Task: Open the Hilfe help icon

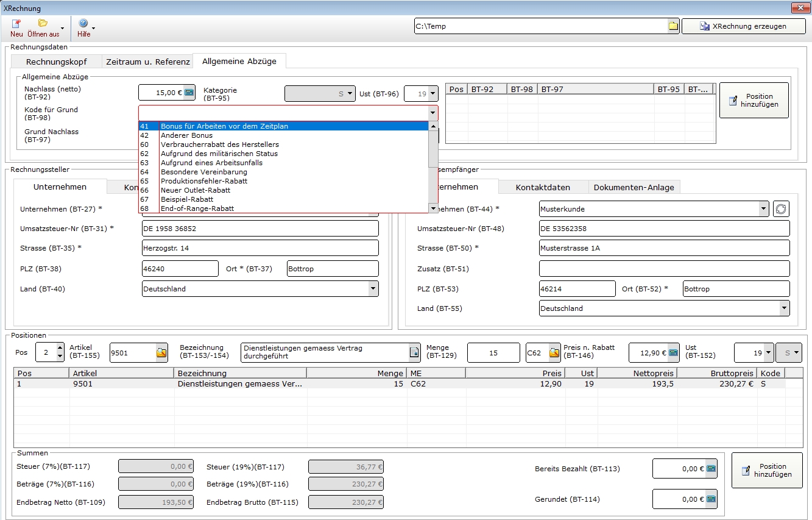Action: click(83, 24)
